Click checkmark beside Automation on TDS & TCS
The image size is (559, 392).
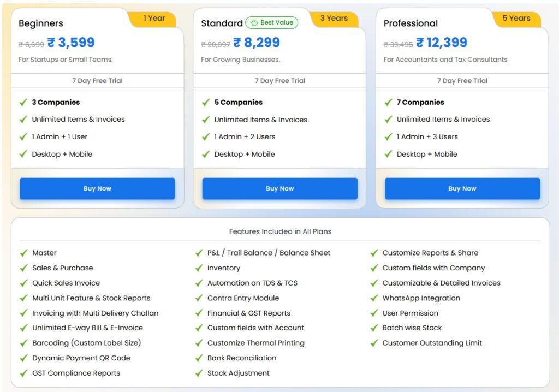tap(199, 283)
